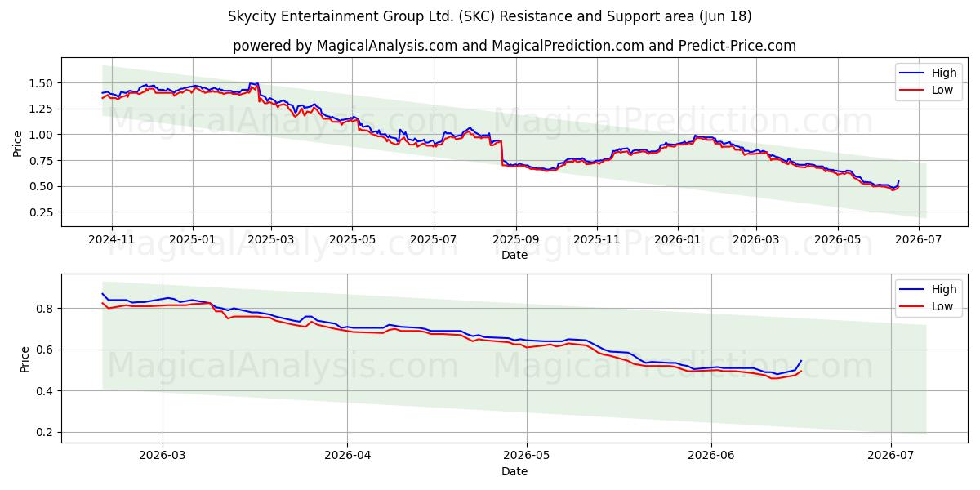Click the '2026-06' tick label on bottom chart
This screenshot has width=980, height=490.
point(711,456)
